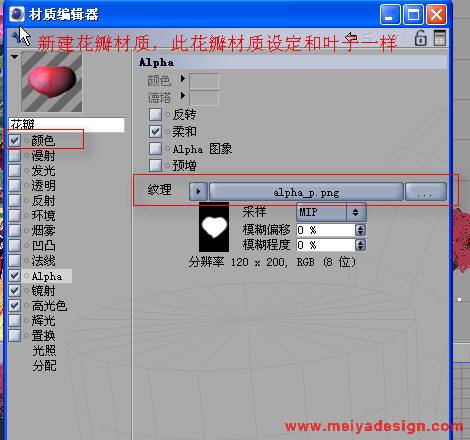
Task: Enable the 反转 invert checkbox
Action: pyautogui.click(x=155, y=114)
